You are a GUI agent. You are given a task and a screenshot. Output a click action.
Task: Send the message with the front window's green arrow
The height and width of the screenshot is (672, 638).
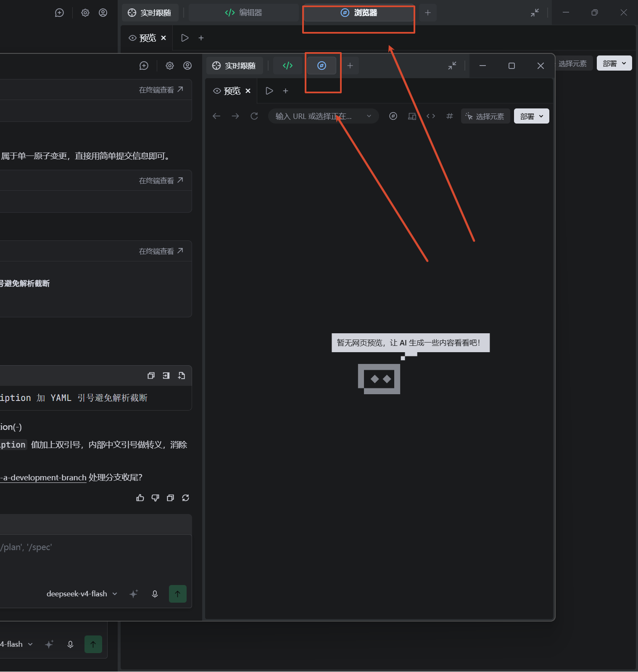click(178, 594)
